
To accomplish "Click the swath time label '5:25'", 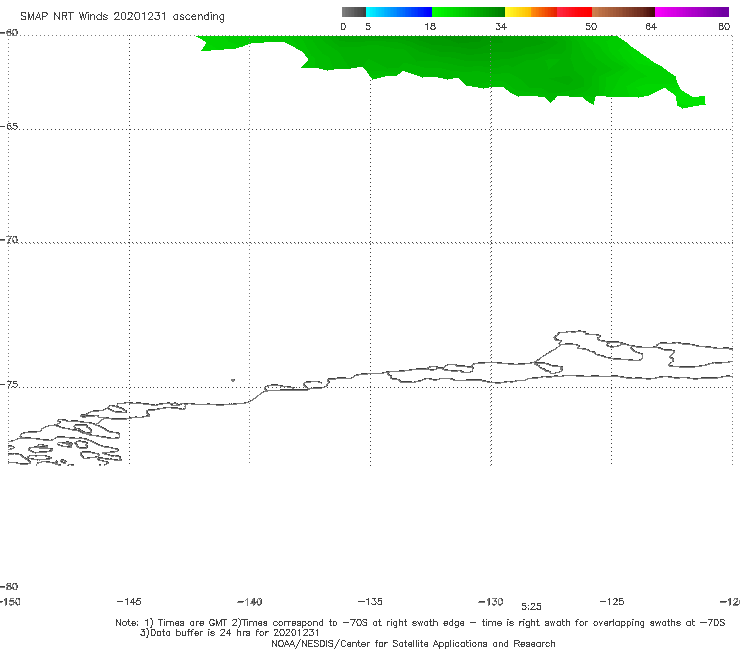I will [531, 607].
